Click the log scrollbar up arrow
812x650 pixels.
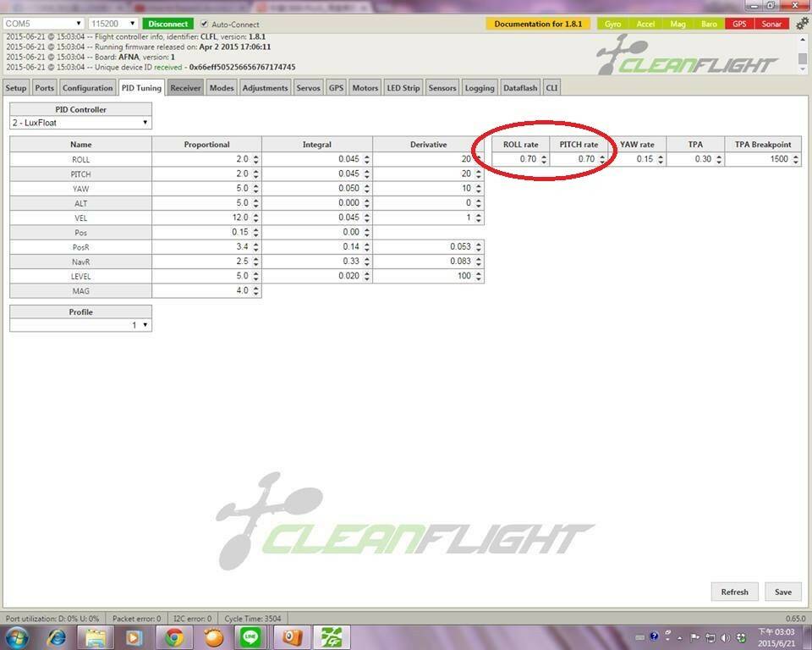point(803,39)
